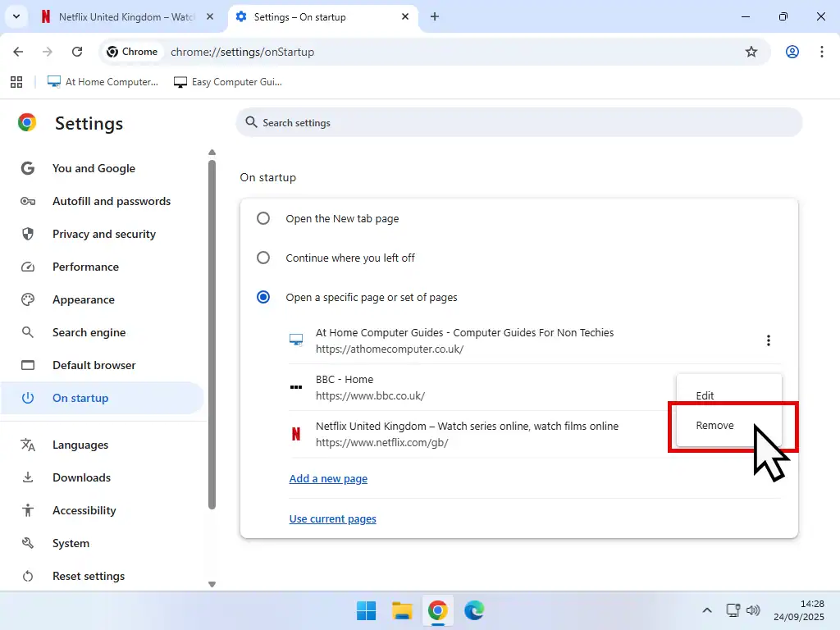Open the Chrome profile avatar icon
The width and height of the screenshot is (840, 630).
click(792, 52)
